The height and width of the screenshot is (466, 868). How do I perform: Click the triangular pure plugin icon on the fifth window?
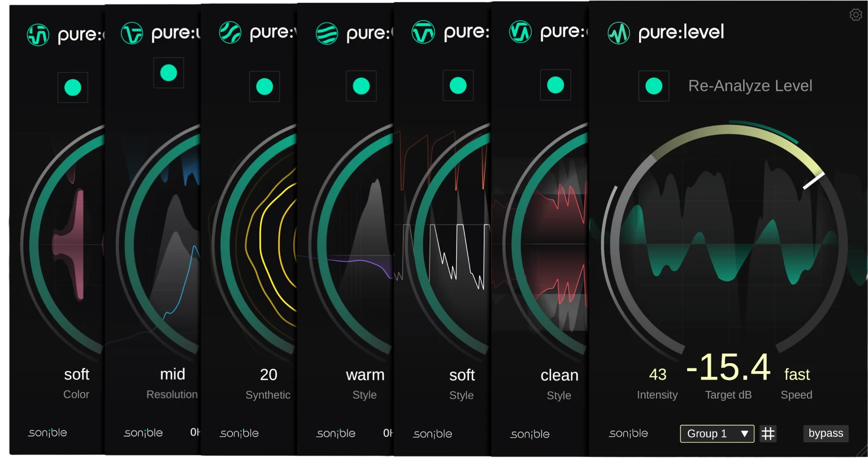(x=423, y=32)
